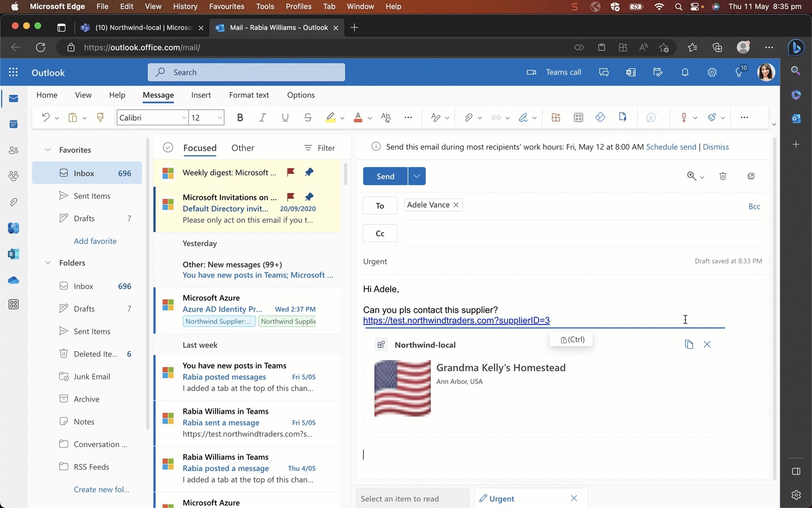812x508 pixels.
Task: Open Send options dropdown arrow
Action: coord(417,176)
